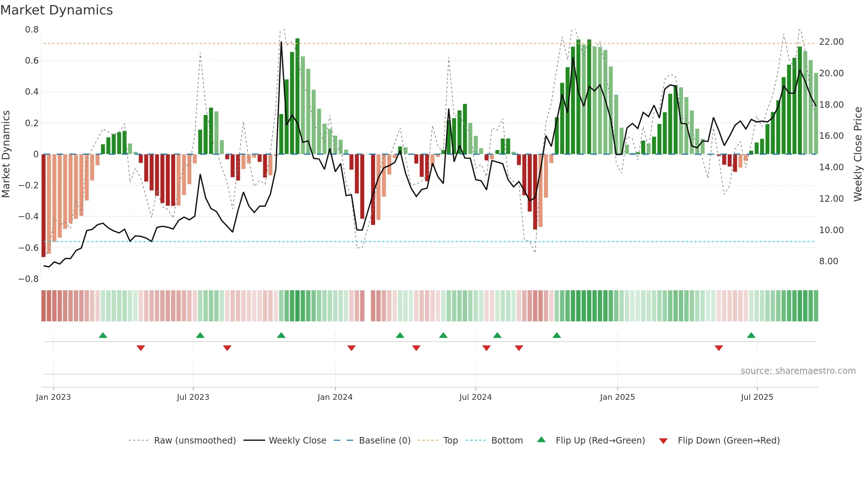
Task: Click the 'Jan 2025' x-axis label
Action: pyautogui.click(x=618, y=397)
